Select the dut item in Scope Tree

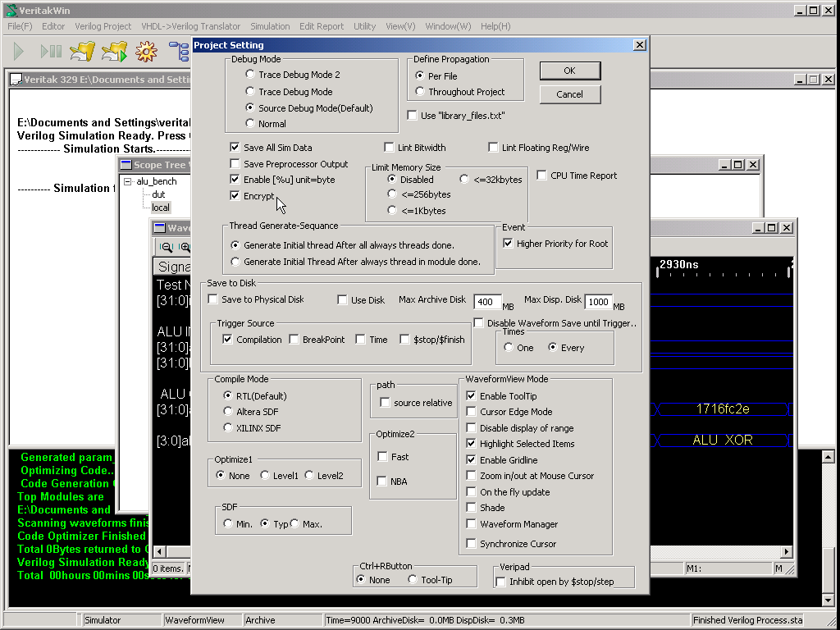coord(158,194)
